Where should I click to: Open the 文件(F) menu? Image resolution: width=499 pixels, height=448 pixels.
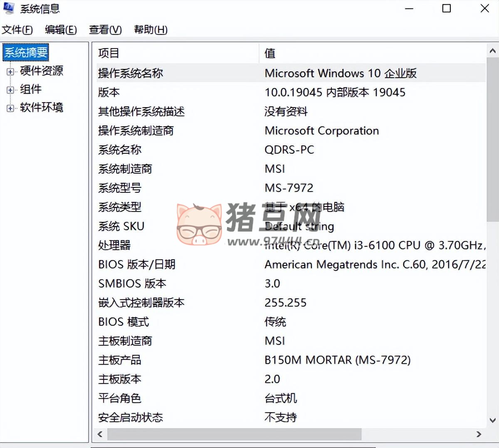pyautogui.click(x=17, y=30)
